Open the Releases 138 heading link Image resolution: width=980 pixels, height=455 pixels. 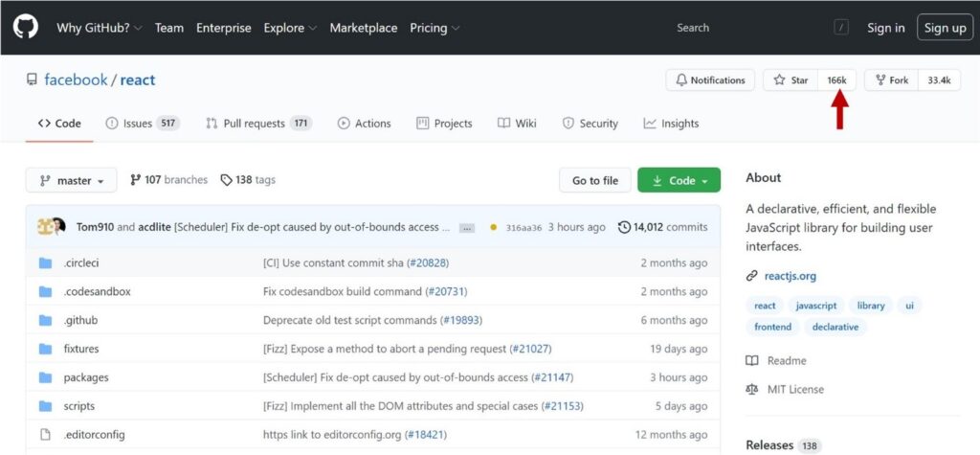pyautogui.click(x=784, y=445)
